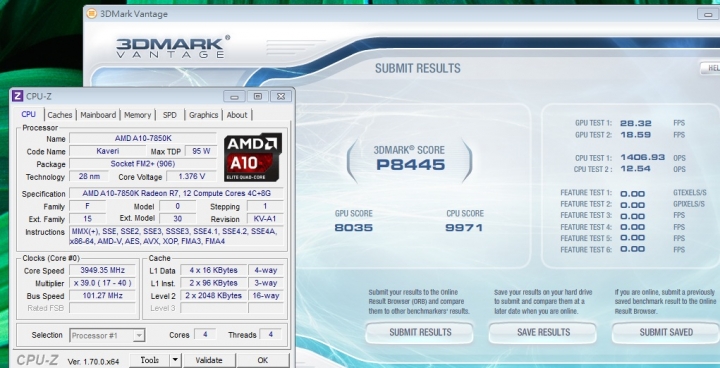The width and height of the screenshot is (720, 368).
Task: Click the processor Name field AMD A10-7850K
Action: click(x=143, y=139)
